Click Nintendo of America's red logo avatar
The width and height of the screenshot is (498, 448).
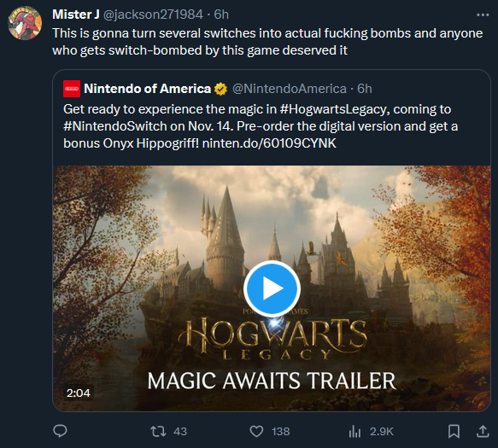(x=72, y=89)
